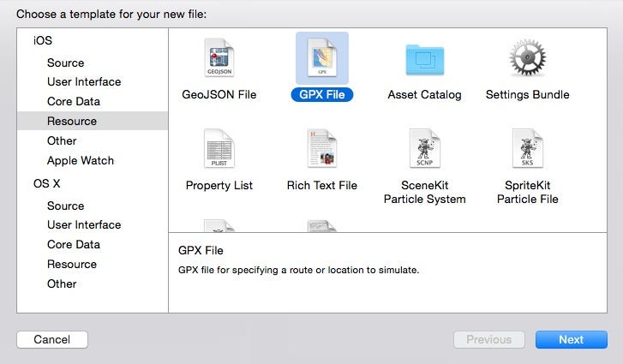Pick the Property List template icon

219,150
